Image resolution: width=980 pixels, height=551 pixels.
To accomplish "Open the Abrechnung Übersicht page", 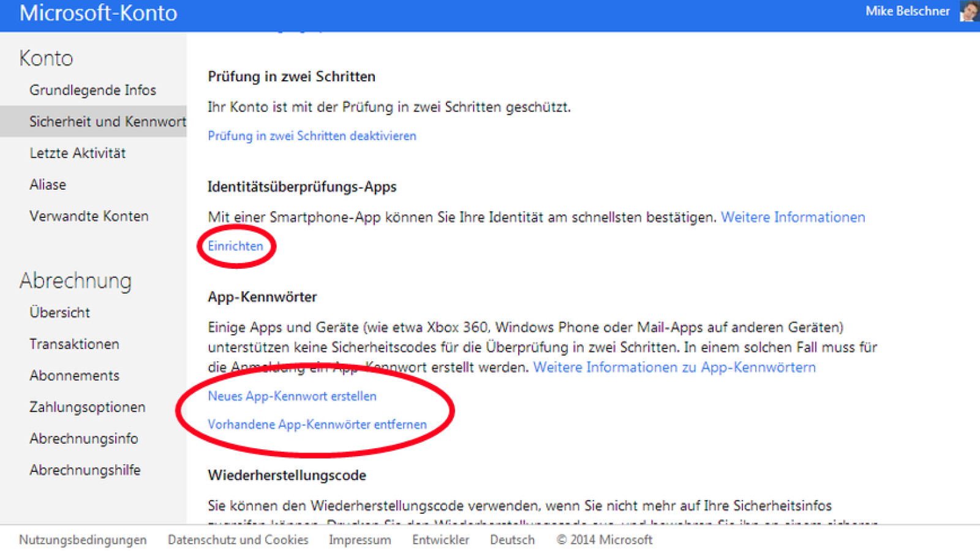I will point(59,312).
